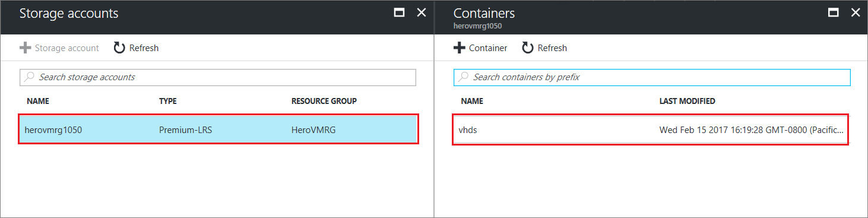Screen dimensions: 868x218
Task: Focus the Search storage accounts field
Action: point(218,77)
